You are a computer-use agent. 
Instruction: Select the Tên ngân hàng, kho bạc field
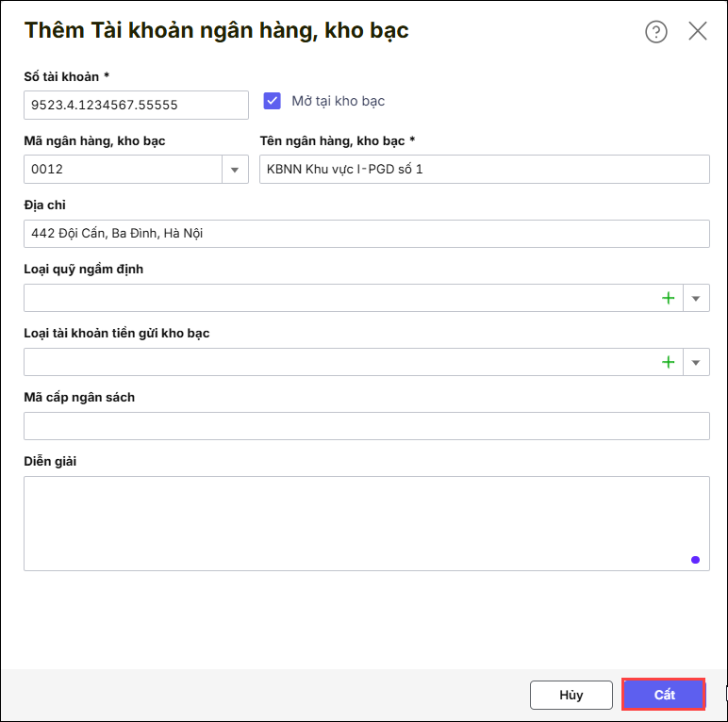pyautogui.click(x=484, y=170)
